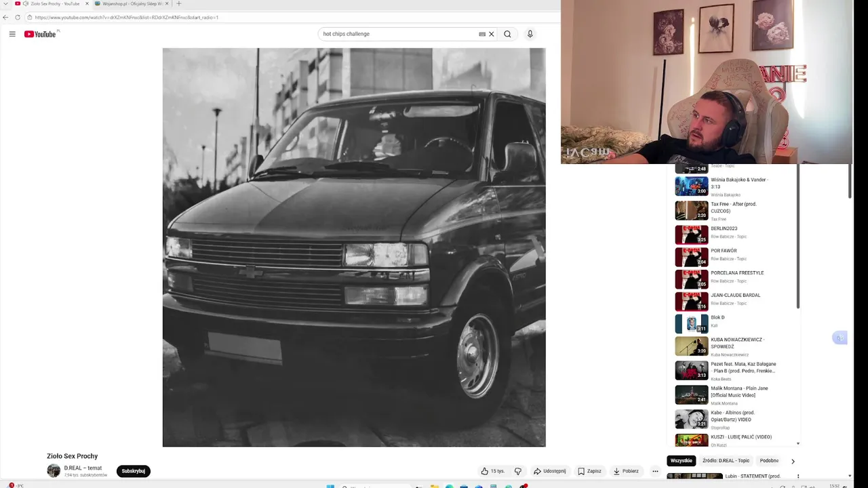Screen dimensions: 868x488
Task: Open the tab search chevron in browser
Action: pyautogui.click(x=5, y=3)
